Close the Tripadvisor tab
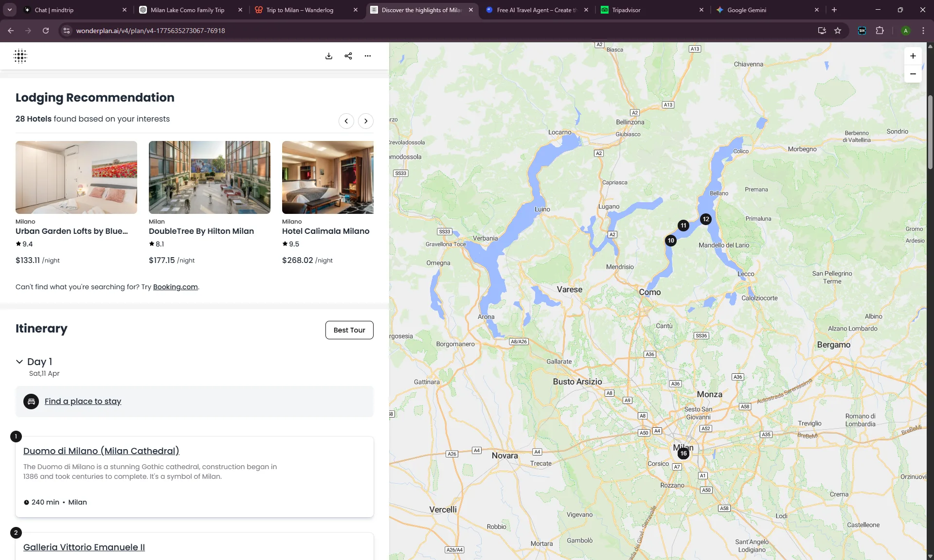This screenshot has height=560, width=934. (701, 10)
